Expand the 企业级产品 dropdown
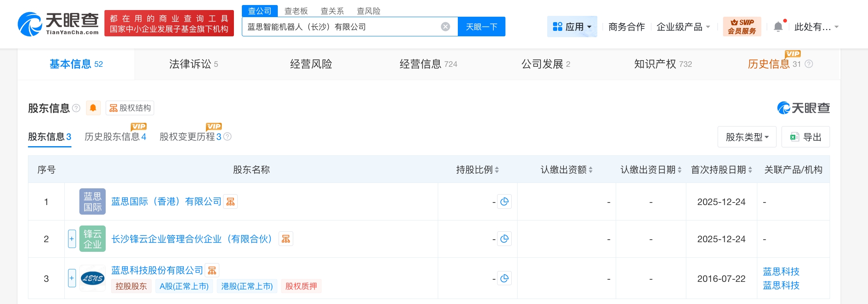This screenshot has width=868, height=304. coord(683,27)
